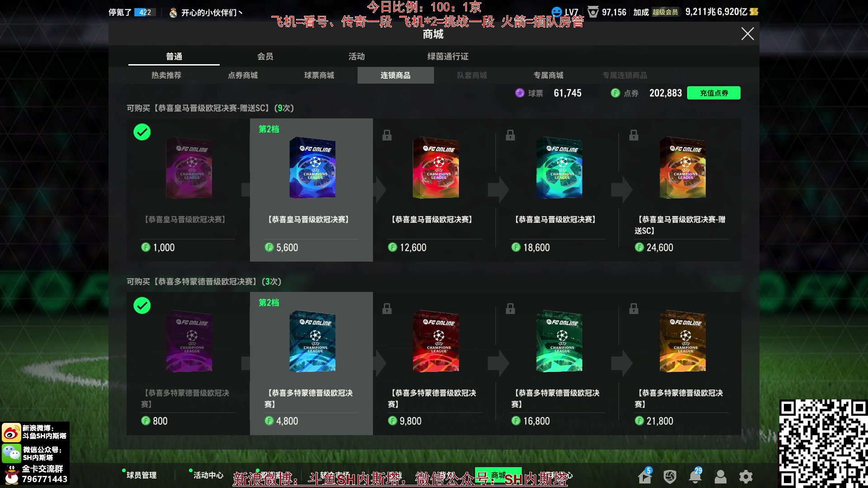
Task: Click the trophy icon beside 97,156
Action: (x=593, y=12)
